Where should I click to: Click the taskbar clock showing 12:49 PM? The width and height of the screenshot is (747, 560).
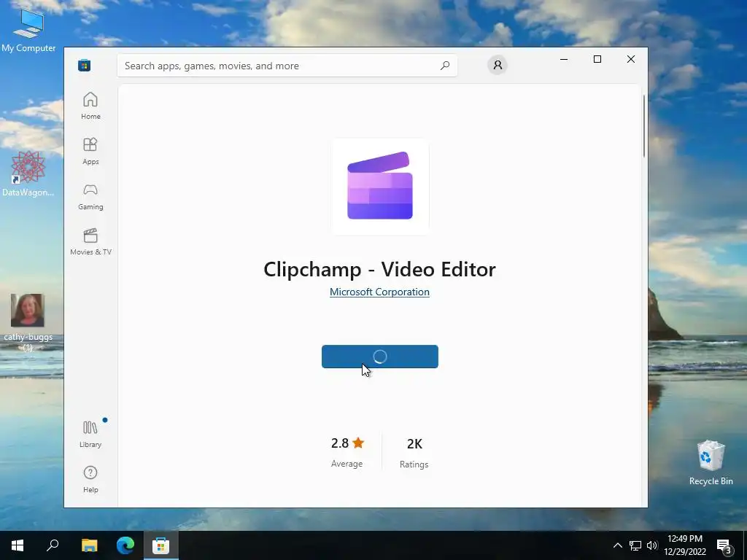tap(685, 545)
